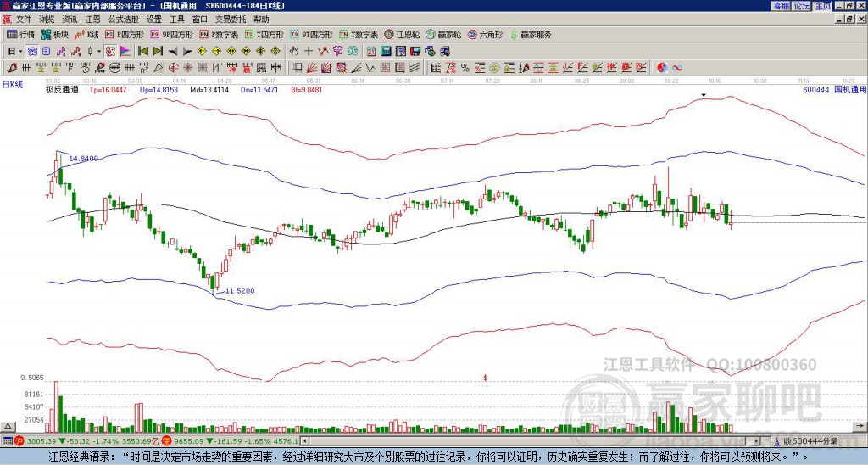
Task: Click the blue infinity loop icon
Action: click(x=676, y=68)
